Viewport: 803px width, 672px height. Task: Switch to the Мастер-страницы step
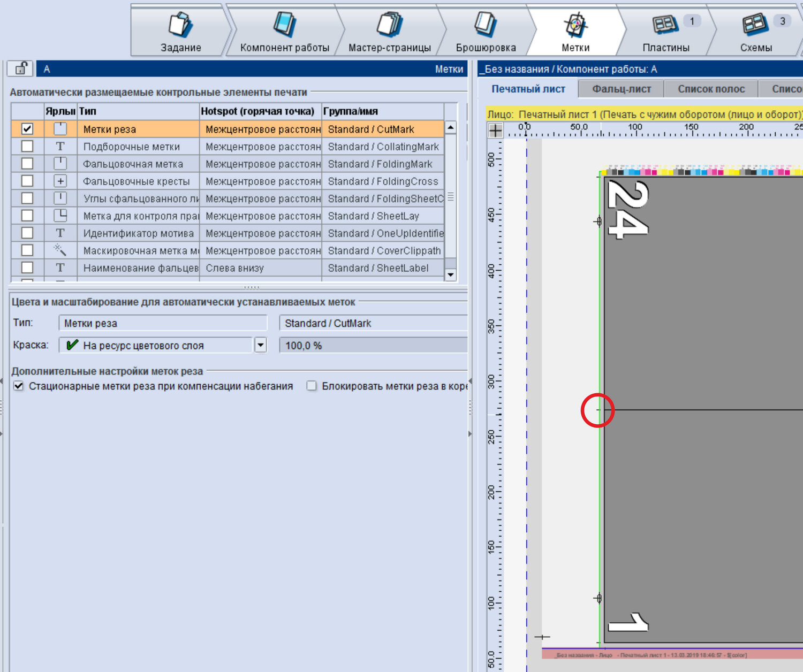[390, 30]
